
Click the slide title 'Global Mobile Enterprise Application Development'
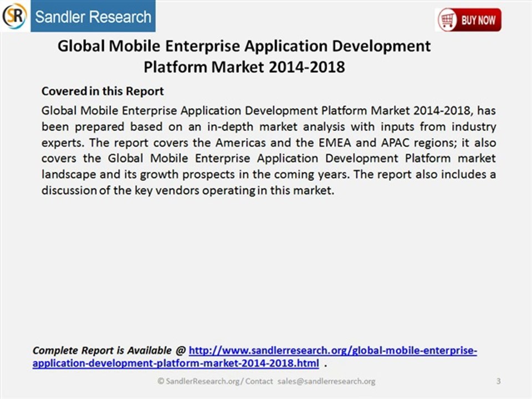tap(244, 46)
